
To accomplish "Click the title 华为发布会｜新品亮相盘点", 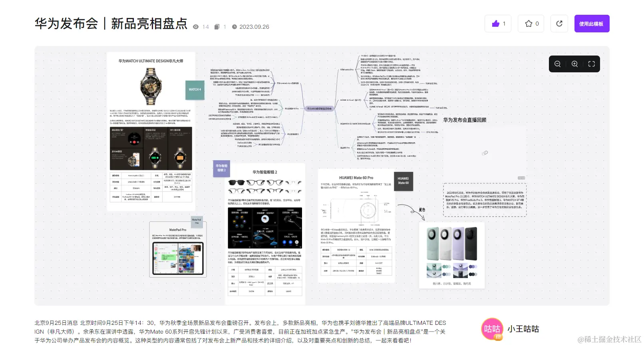I will click(111, 24).
